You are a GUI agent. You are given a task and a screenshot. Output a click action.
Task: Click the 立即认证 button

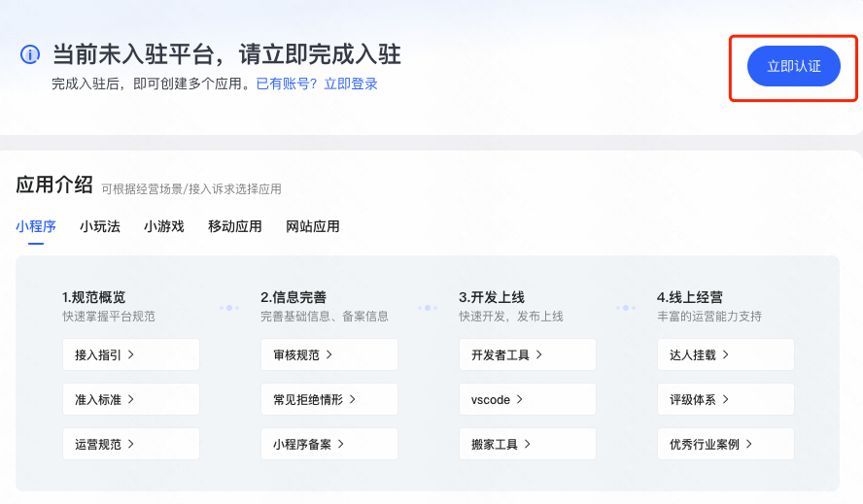[793, 66]
